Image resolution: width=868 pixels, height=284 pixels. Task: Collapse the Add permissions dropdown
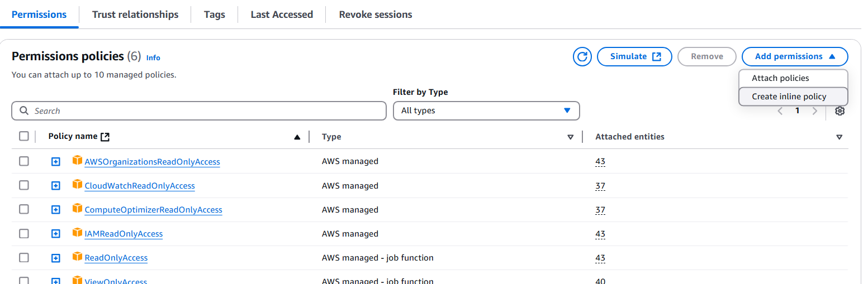point(794,56)
